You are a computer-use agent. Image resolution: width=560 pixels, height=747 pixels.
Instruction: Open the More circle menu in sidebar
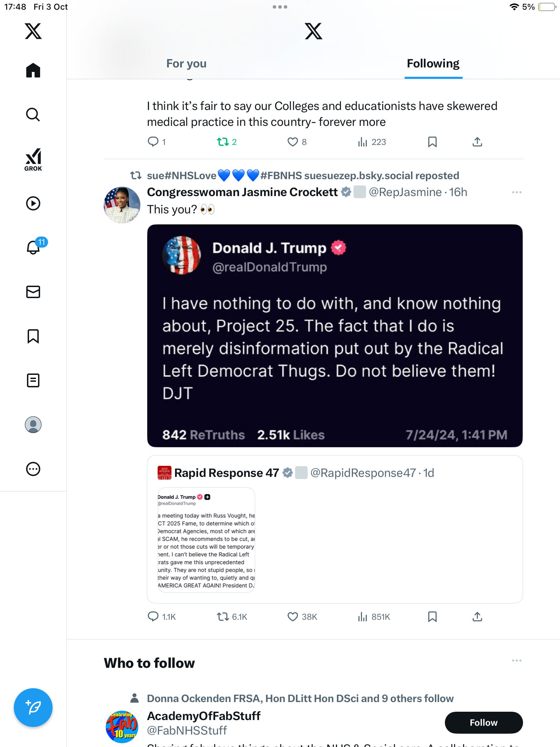pos(33,469)
